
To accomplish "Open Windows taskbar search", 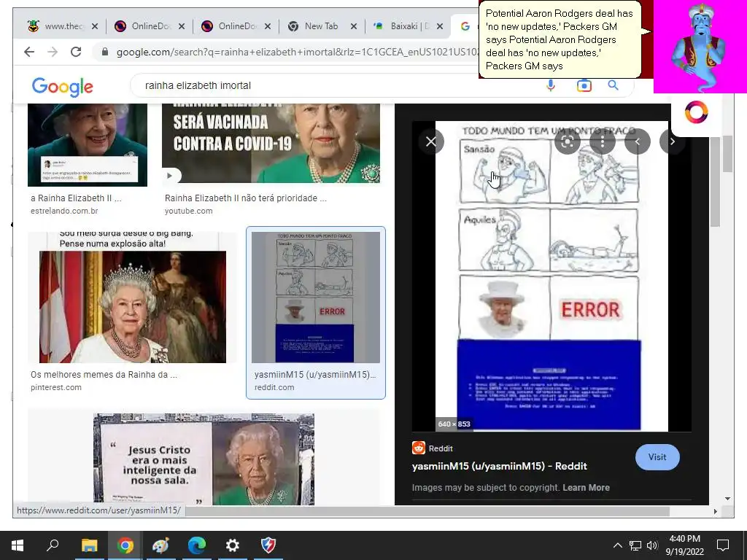I will click(53, 545).
